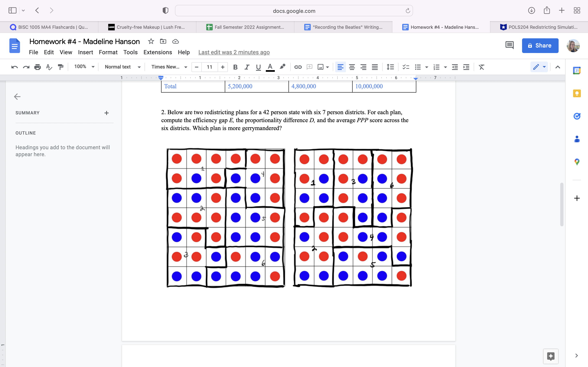Click the Clear formatting icon

pos(481,67)
